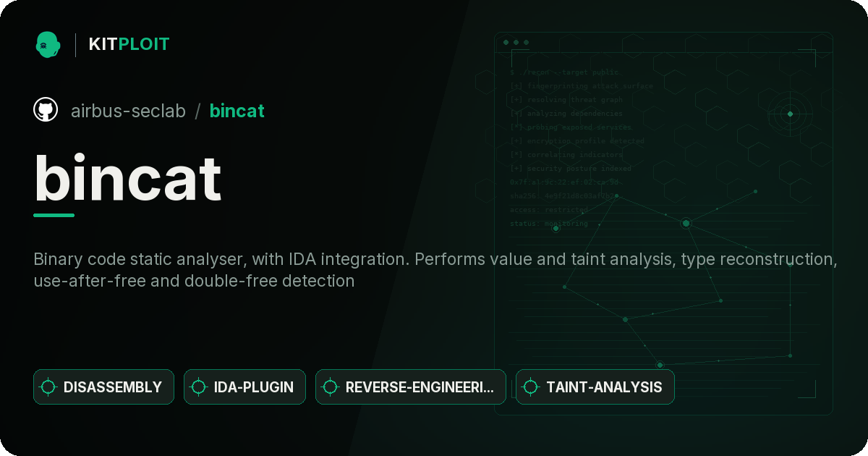Click the three dots in the terminal window header

click(x=516, y=43)
